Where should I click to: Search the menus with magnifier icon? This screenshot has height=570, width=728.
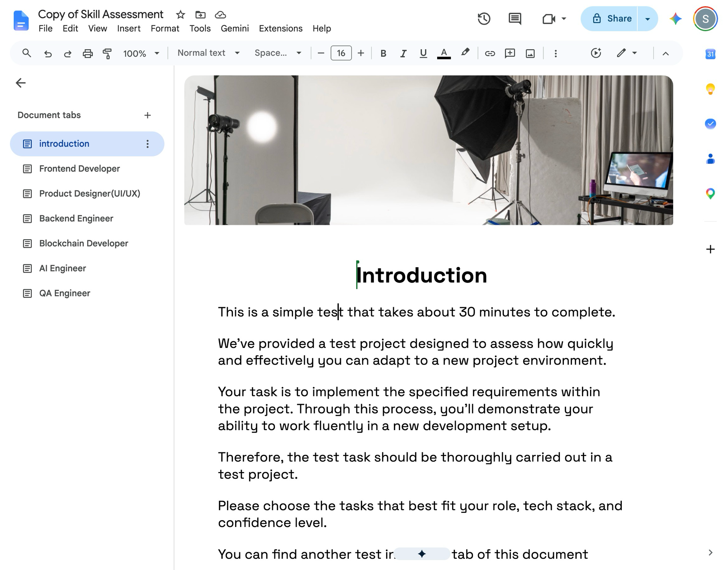[27, 53]
